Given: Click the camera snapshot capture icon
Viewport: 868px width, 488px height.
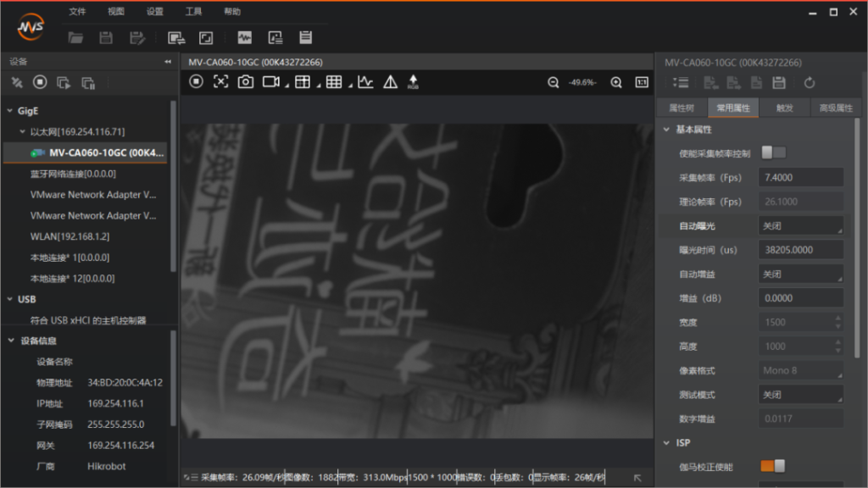Looking at the screenshot, I should click(x=245, y=82).
